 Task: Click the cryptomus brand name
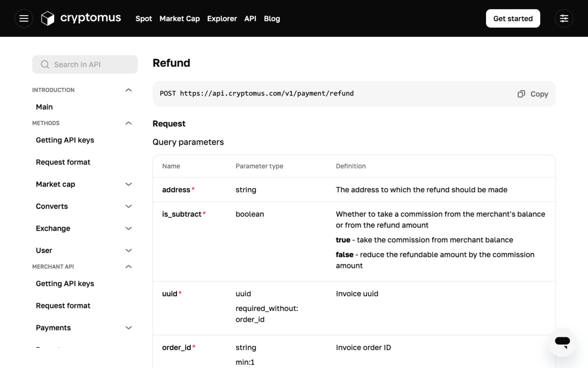point(91,18)
